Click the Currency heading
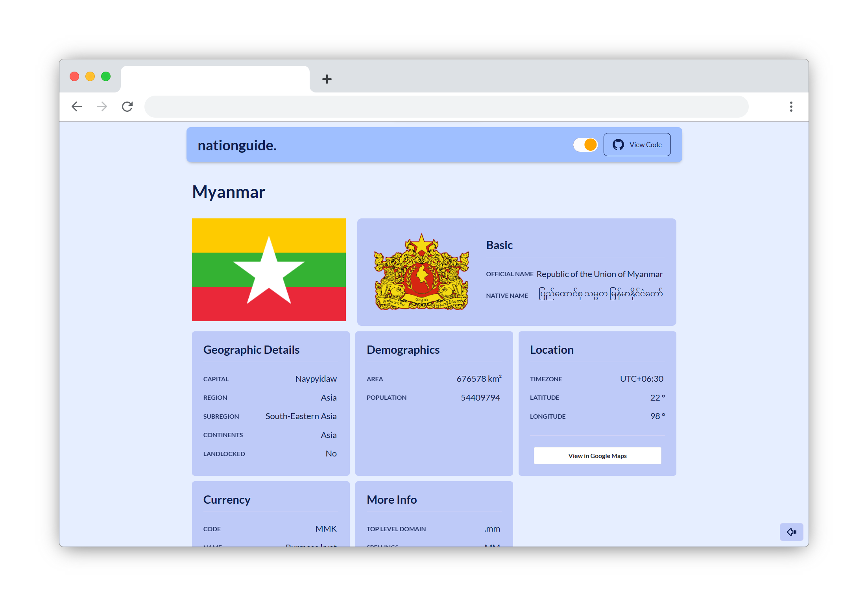The image size is (868, 606). click(227, 500)
